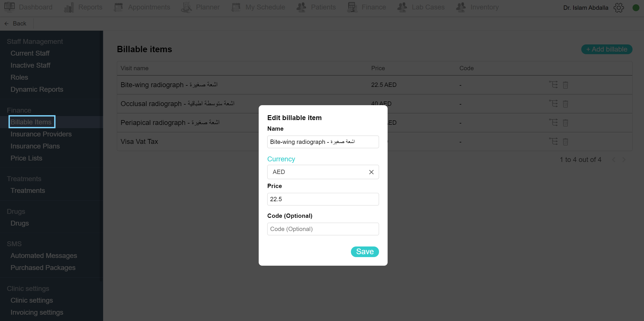This screenshot has width=644, height=321.
Task: Go to Patients section
Action: [x=316, y=7]
